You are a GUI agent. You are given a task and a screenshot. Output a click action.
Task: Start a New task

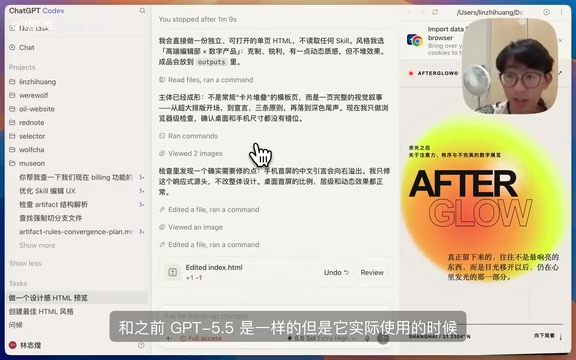point(29,28)
